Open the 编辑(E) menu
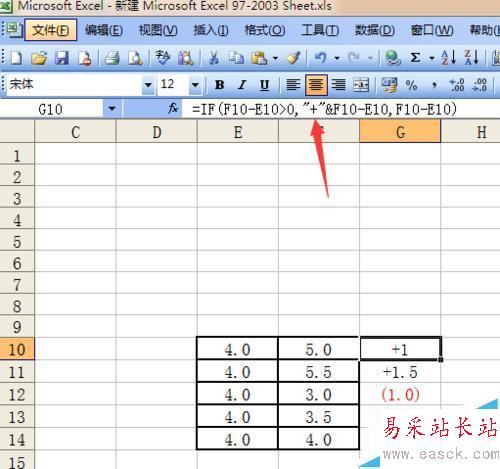Screen dimensions: 500x469 coord(104,30)
